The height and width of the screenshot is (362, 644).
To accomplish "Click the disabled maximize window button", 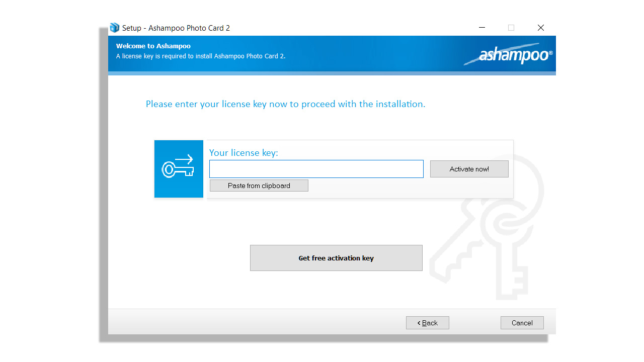I will [511, 28].
